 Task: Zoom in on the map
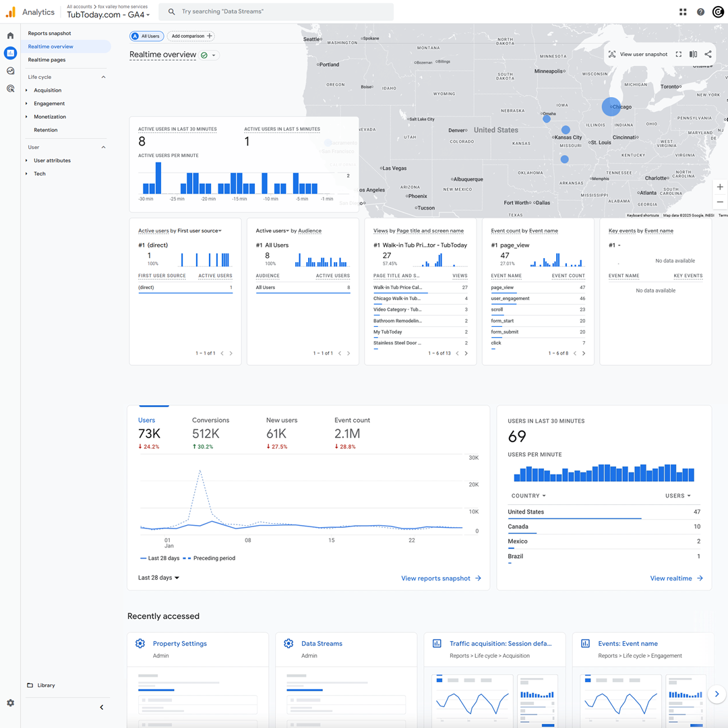[720, 187]
